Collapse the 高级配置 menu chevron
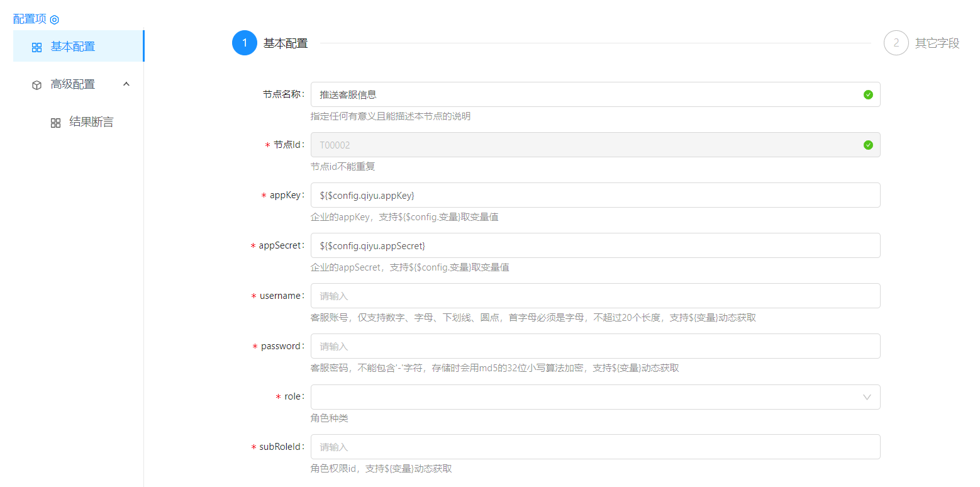 pos(126,84)
